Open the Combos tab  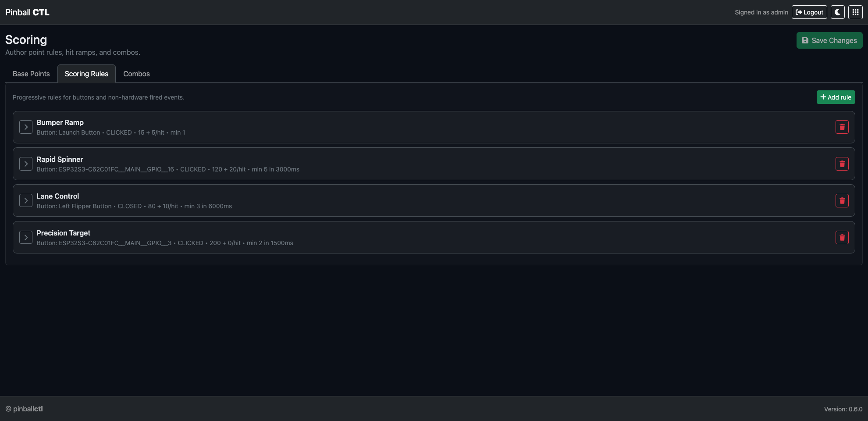136,74
